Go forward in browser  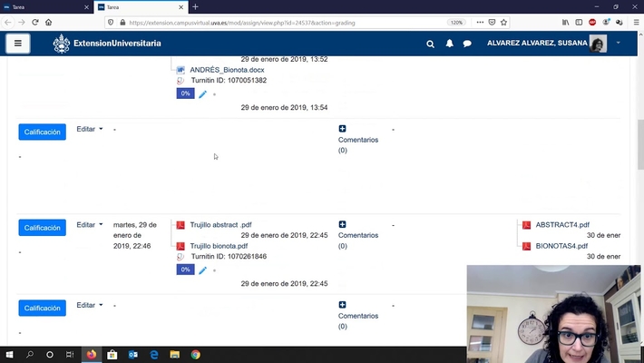[22, 23]
